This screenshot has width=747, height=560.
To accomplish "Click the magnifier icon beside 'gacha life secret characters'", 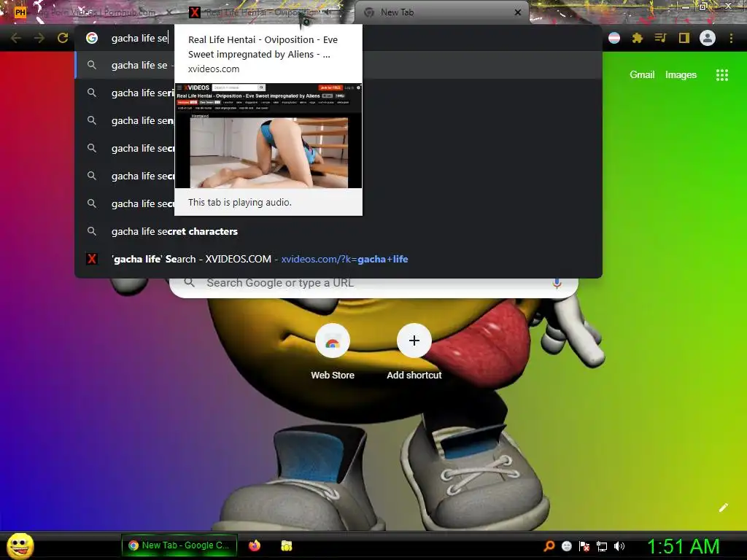I will click(92, 231).
